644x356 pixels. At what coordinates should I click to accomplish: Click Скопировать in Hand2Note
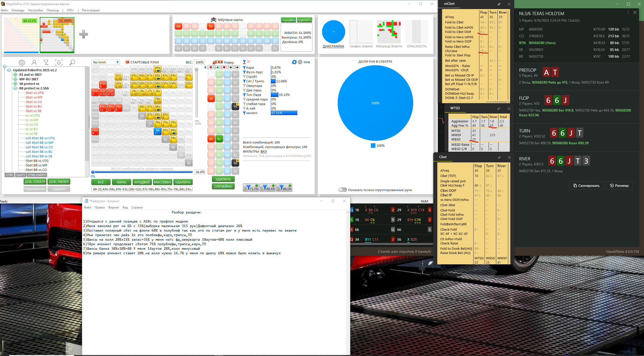[586, 186]
